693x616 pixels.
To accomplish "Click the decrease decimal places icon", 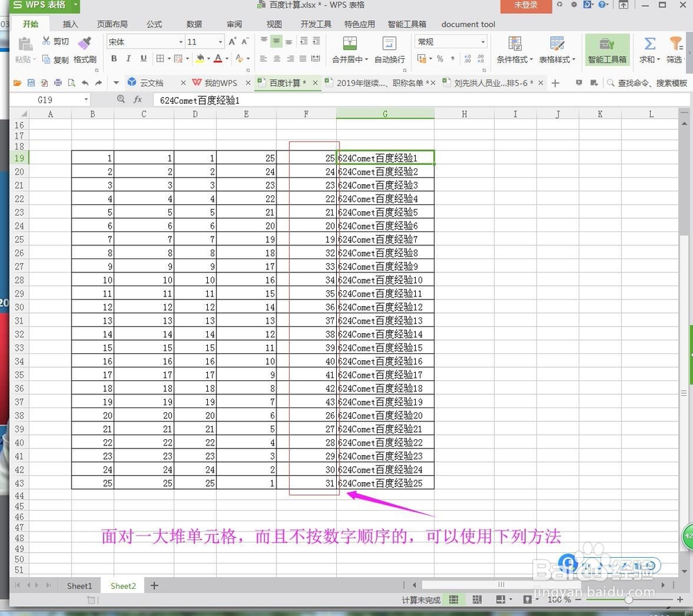I will click(x=481, y=58).
